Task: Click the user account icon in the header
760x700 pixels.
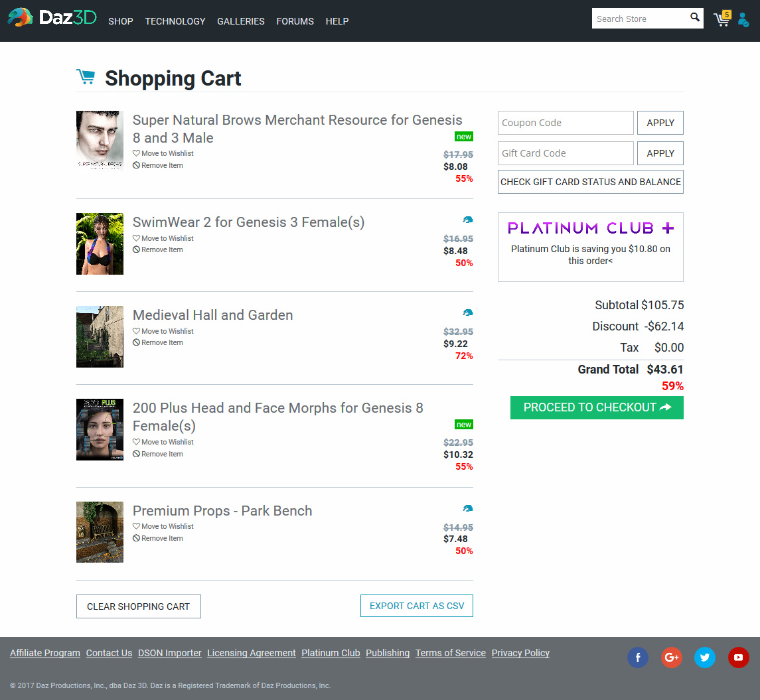Action: click(743, 20)
